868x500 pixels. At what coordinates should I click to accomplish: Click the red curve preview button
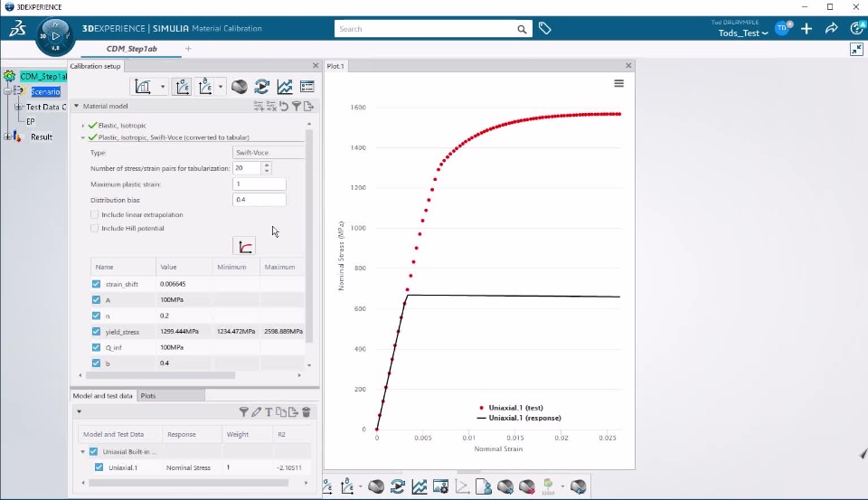[244, 247]
